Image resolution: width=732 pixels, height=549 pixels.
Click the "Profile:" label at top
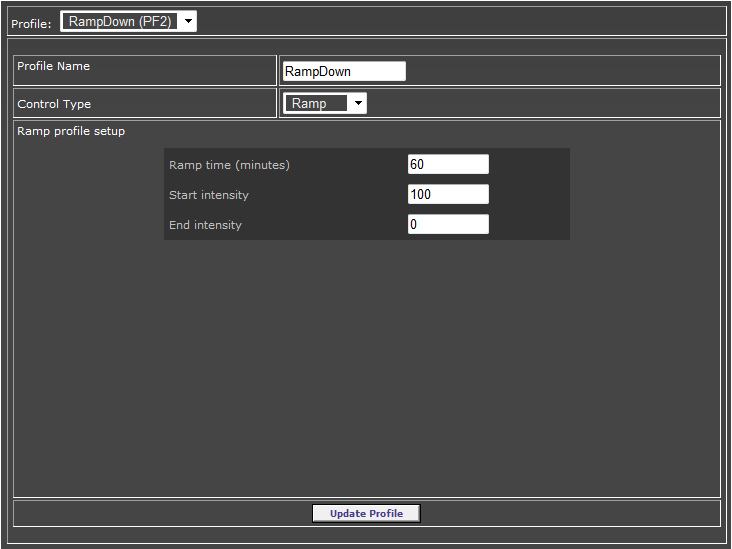tap(31, 24)
